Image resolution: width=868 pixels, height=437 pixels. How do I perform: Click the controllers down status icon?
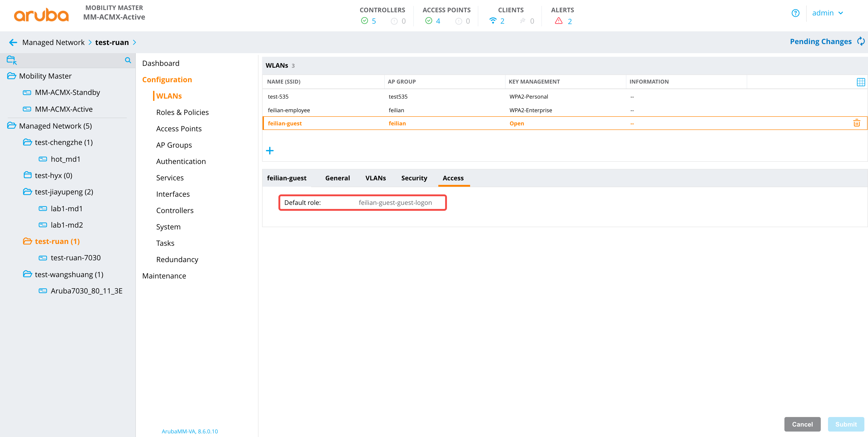click(x=394, y=21)
